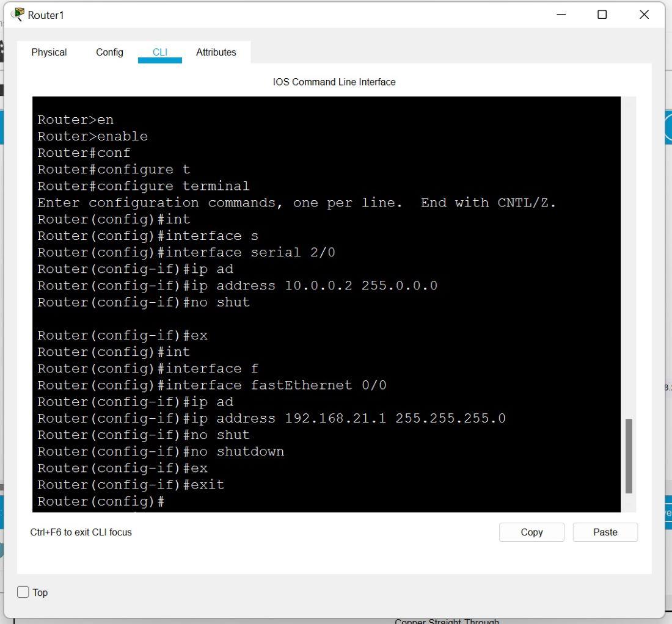This screenshot has height=624, width=672.
Task: Click the Router1 window icon in title bar
Action: pyautogui.click(x=18, y=15)
